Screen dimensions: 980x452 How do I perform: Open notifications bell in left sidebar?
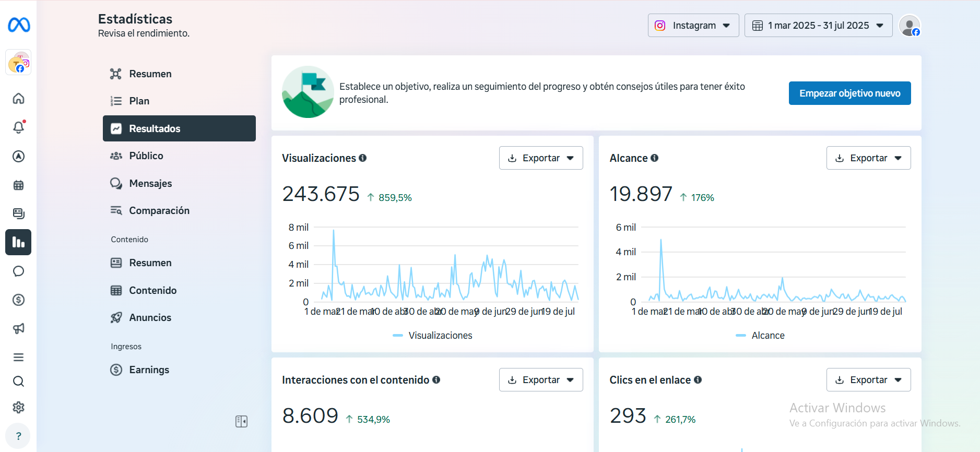pos(18,127)
